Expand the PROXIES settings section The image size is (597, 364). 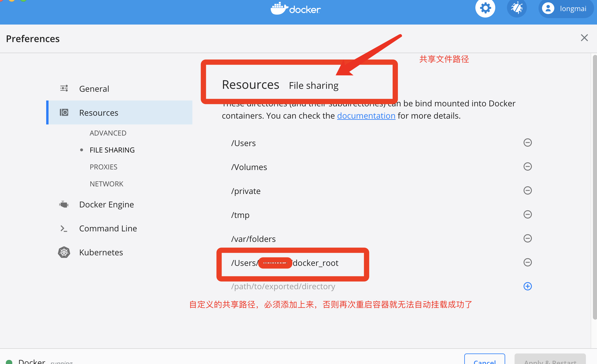click(103, 167)
